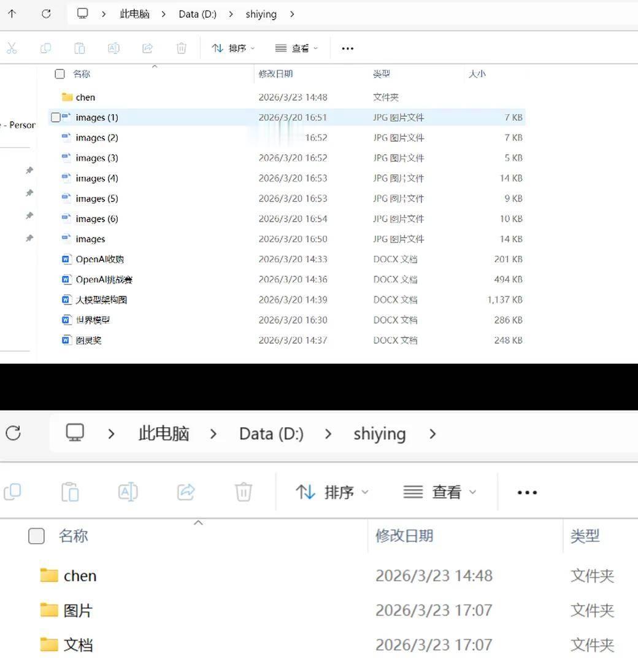The height and width of the screenshot is (672, 638).
Task: Go to 此电脑 in lower address bar
Action: pyautogui.click(x=164, y=433)
